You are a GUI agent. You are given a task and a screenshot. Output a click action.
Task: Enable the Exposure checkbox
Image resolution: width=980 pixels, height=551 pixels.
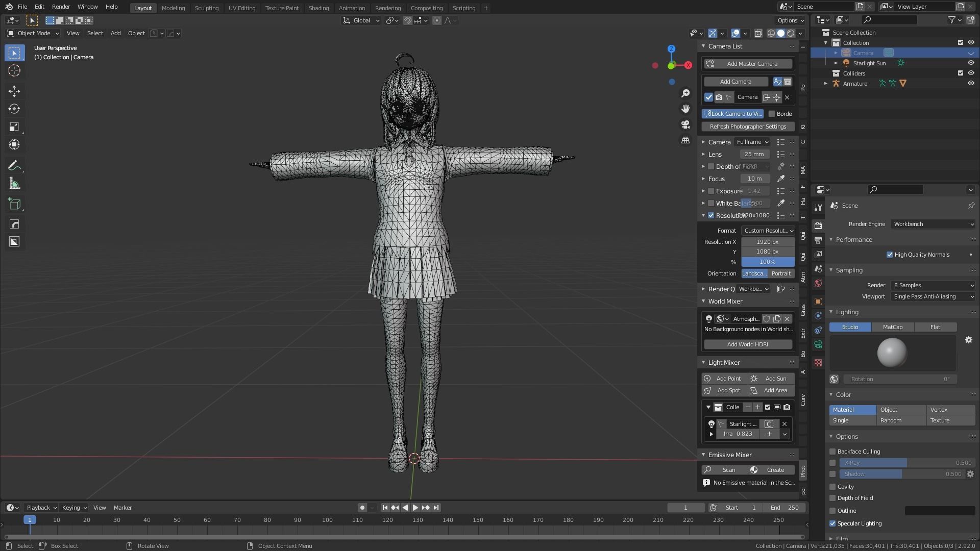tap(711, 191)
